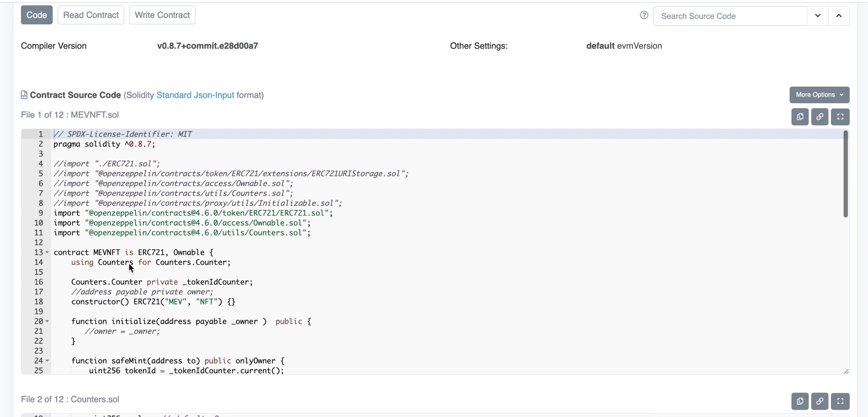
Task: Fold the safeMint function at line 24
Action: pyautogui.click(x=47, y=361)
